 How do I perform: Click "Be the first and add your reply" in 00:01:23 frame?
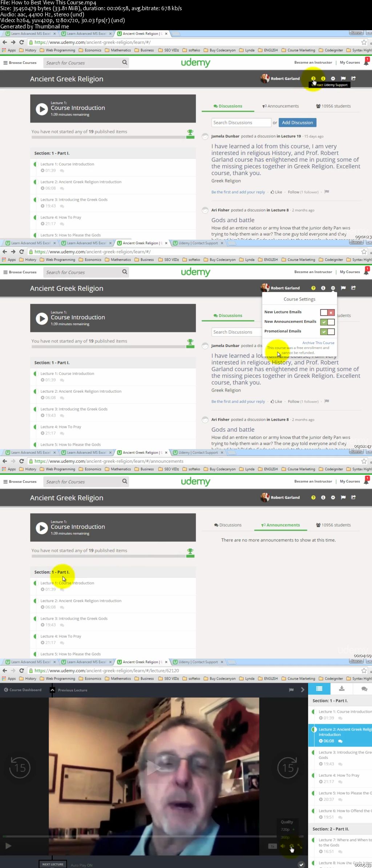[238, 192]
